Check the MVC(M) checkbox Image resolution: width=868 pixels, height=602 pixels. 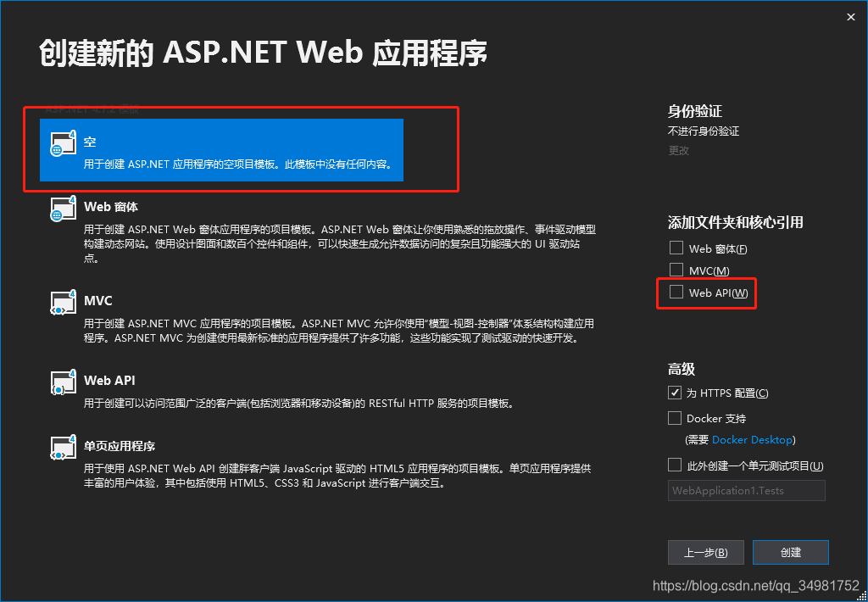(x=676, y=270)
